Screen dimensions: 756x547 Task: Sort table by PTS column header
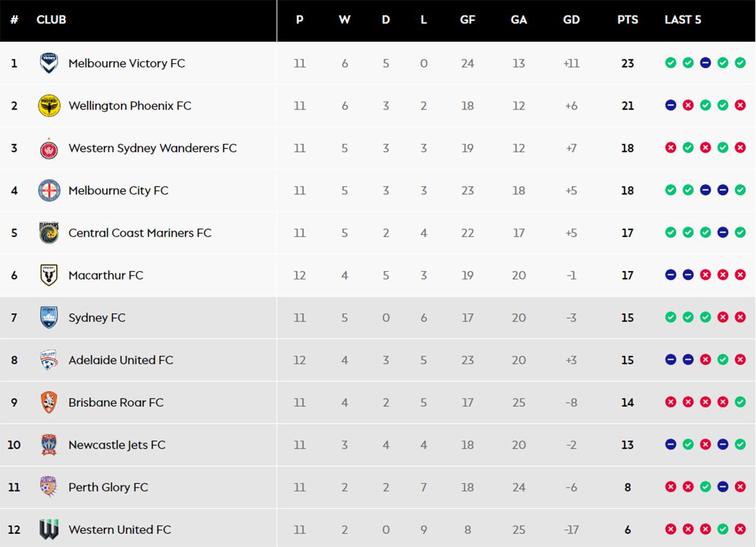tap(627, 20)
